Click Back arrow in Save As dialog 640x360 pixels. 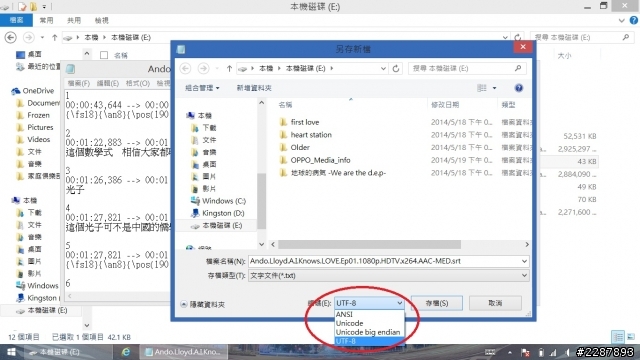click(x=185, y=69)
